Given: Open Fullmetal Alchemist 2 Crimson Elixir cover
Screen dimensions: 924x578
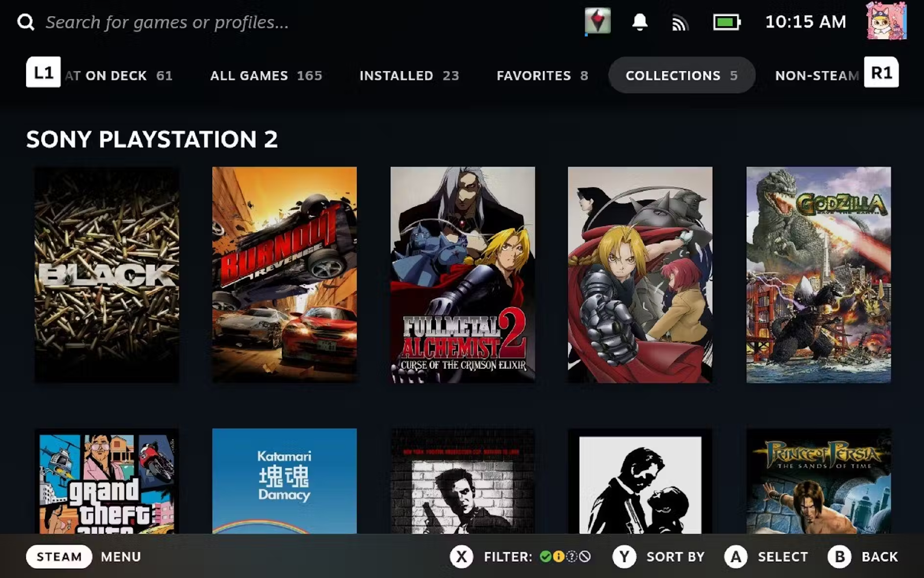Looking at the screenshot, I should click(463, 275).
